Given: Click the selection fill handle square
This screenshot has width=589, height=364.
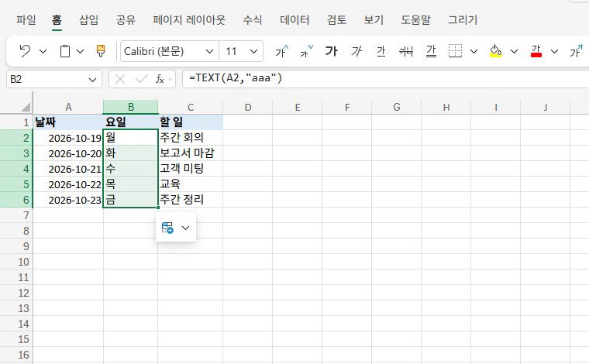Looking at the screenshot, I should pyautogui.click(x=158, y=208).
